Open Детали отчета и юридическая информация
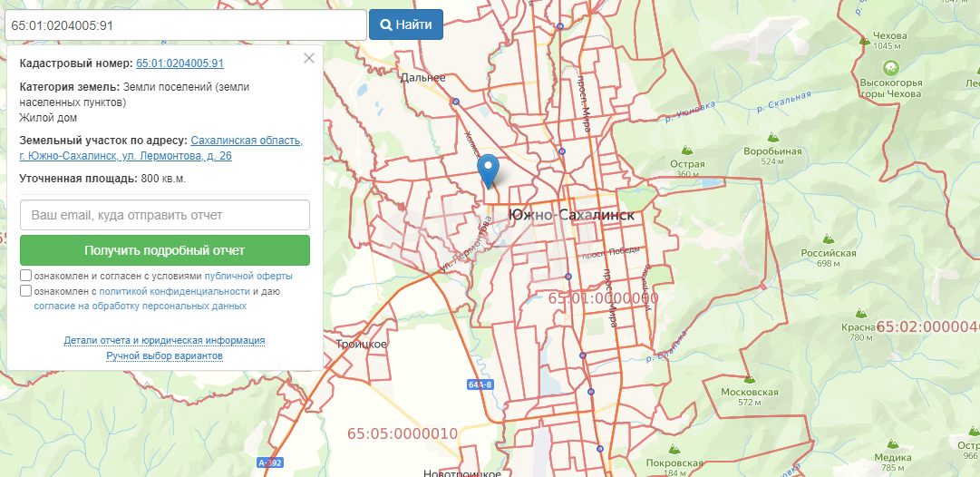Image resolution: width=980 pixels, height=477 pixels. click(164, 341)
